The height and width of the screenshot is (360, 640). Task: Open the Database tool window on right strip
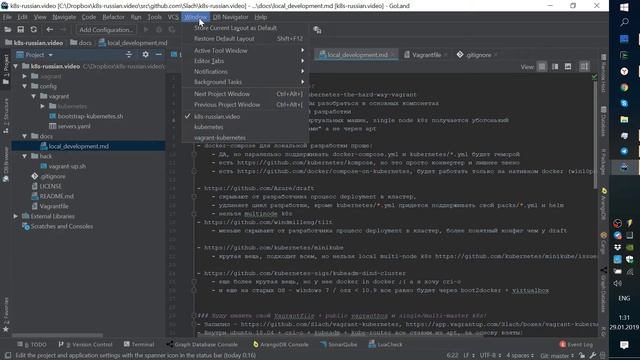(603, 121)
